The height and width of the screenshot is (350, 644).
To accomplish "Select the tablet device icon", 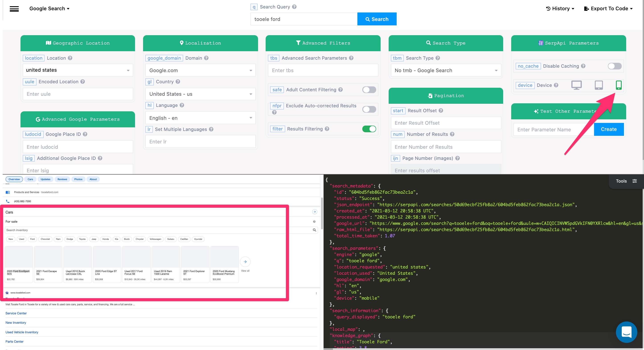I will pos(599,85).
